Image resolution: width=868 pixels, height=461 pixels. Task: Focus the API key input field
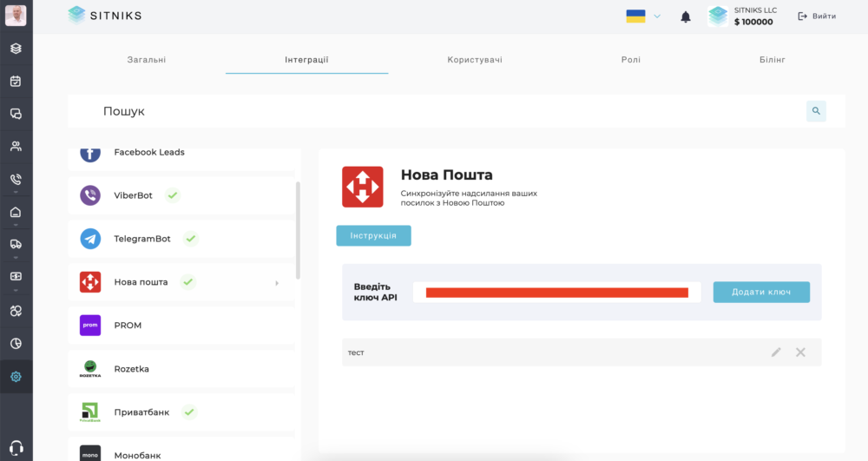[557, 293]
